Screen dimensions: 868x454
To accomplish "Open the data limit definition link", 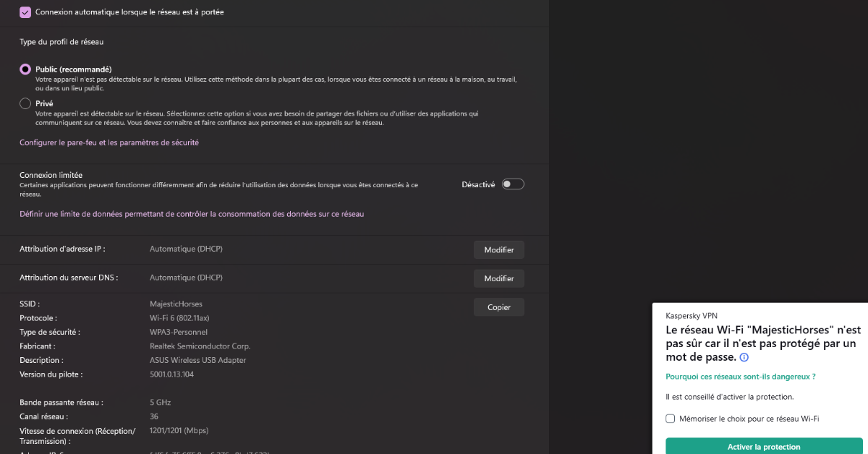I will [x=192, y=214].
